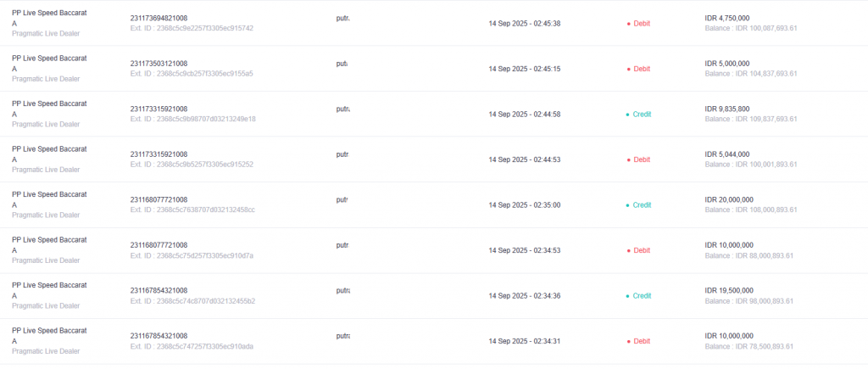Select Balance IDR 109,837,693.61
Viewport: 868px width, 369px height.
click(751, 119)
